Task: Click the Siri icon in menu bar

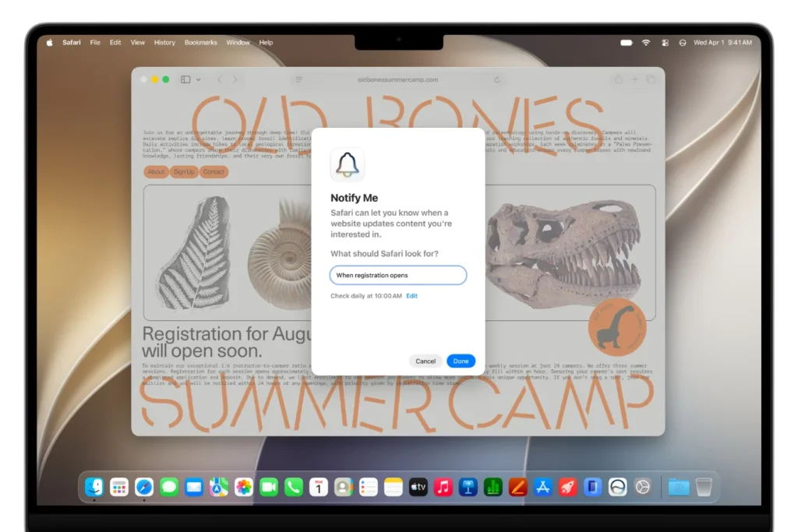Action: 683,43
